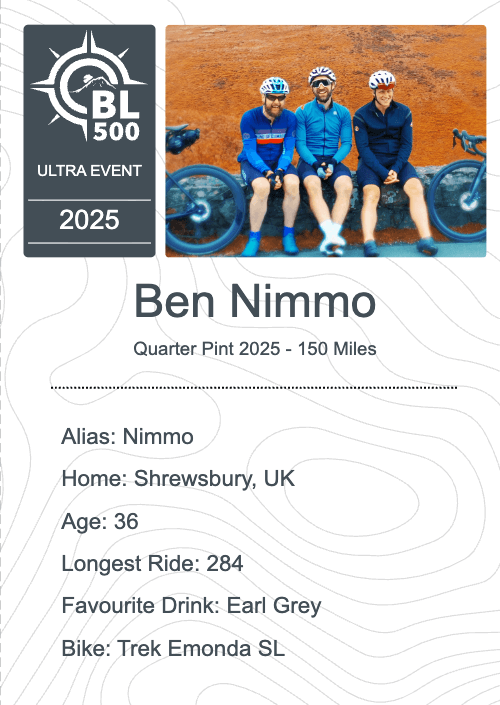
Task: Click the 2025 year badge
Action: coord(89,220)
